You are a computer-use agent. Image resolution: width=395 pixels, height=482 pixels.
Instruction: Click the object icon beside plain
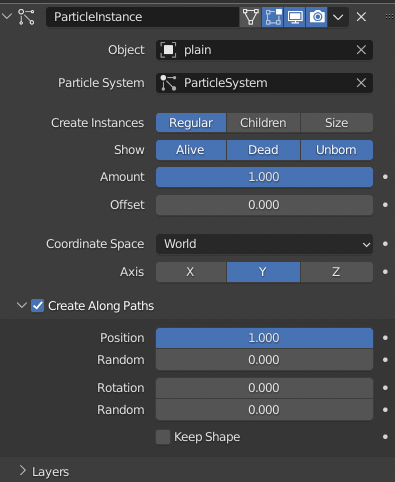click(168, 50)
